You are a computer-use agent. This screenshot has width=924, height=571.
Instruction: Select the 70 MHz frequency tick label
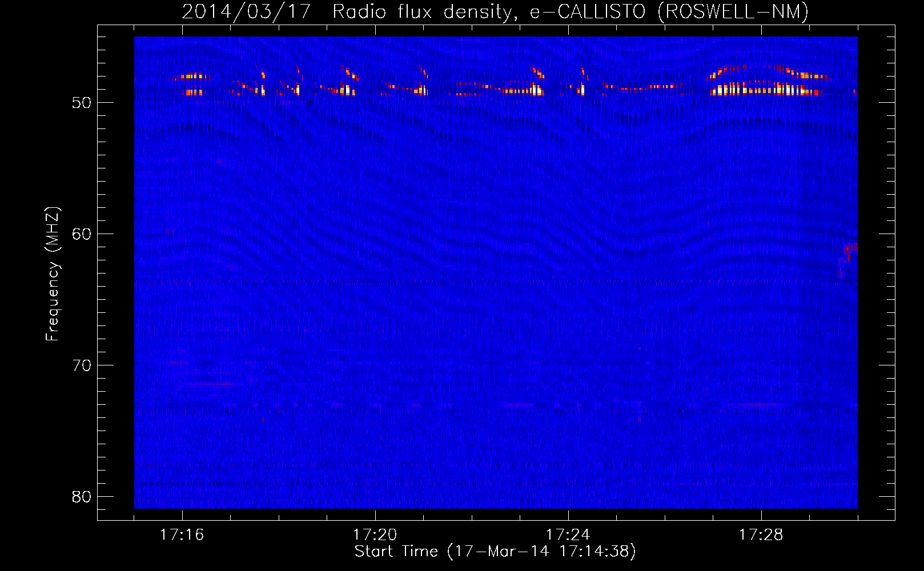pos(82,365)
